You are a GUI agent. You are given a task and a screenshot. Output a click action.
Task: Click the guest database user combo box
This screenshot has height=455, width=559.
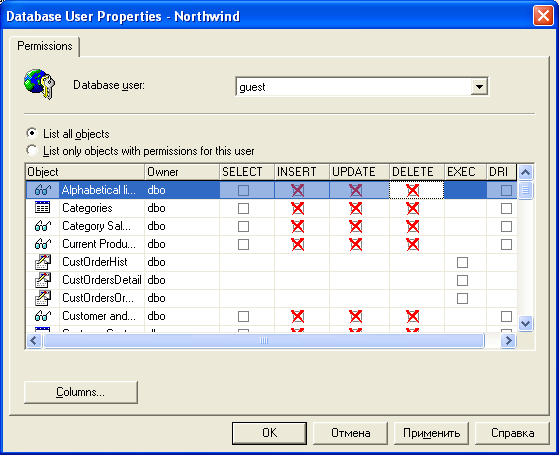pyautogui.click(x=362, y=87)
